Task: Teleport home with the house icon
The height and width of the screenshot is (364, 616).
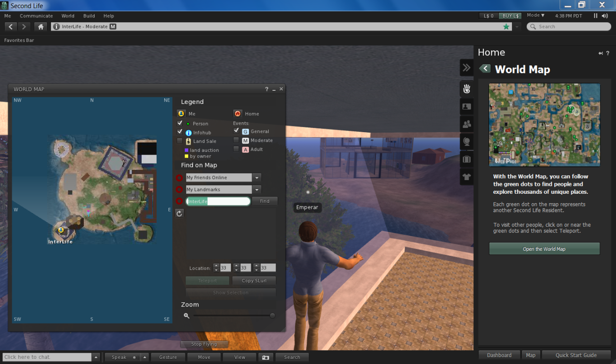Action: (x=41, y=27)
